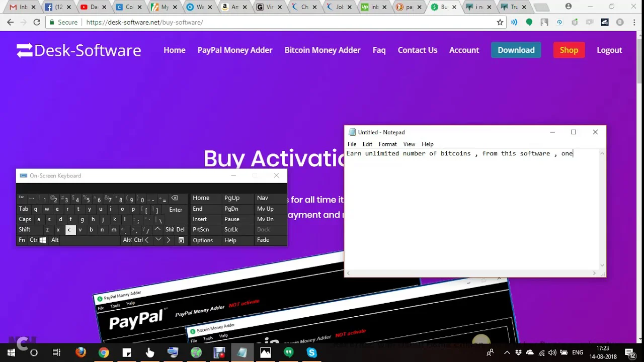Switch to the Upwork inbox browser tab
Screen dimensions: 644x362
point(372,7)
